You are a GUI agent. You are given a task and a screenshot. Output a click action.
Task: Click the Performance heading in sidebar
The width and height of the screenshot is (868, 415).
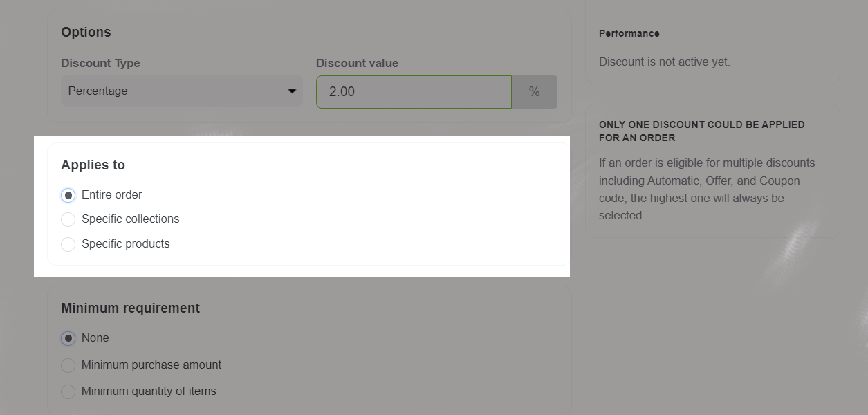(x=629, y=33)
